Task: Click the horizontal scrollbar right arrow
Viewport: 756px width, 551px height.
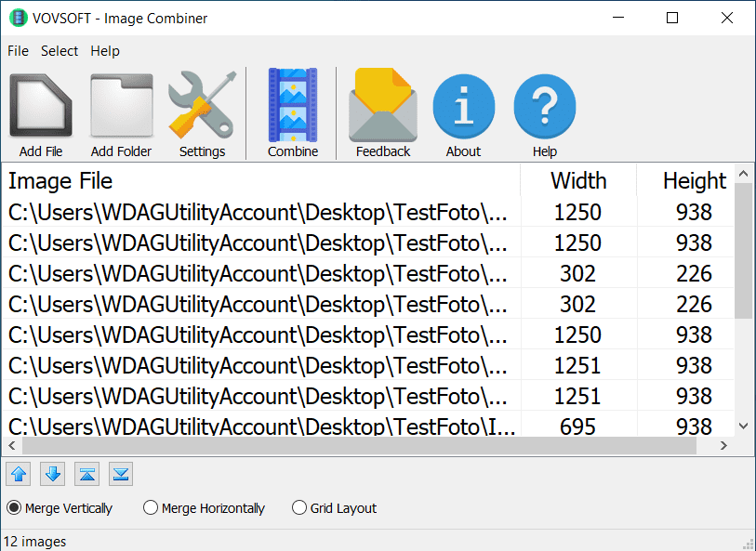Action: tap(724, 446)
